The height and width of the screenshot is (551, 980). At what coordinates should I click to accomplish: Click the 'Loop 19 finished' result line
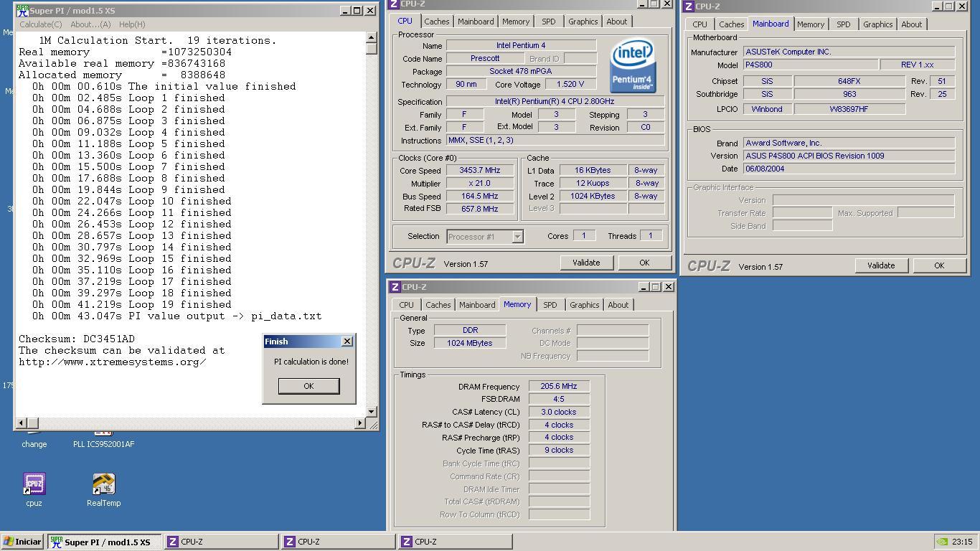click(x=131, y=305)
